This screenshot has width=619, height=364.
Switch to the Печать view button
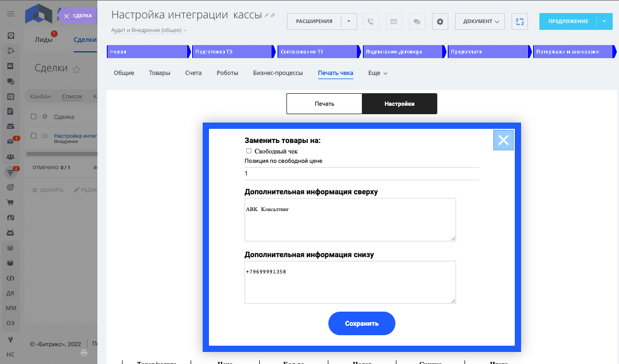(x=325, y=104)
